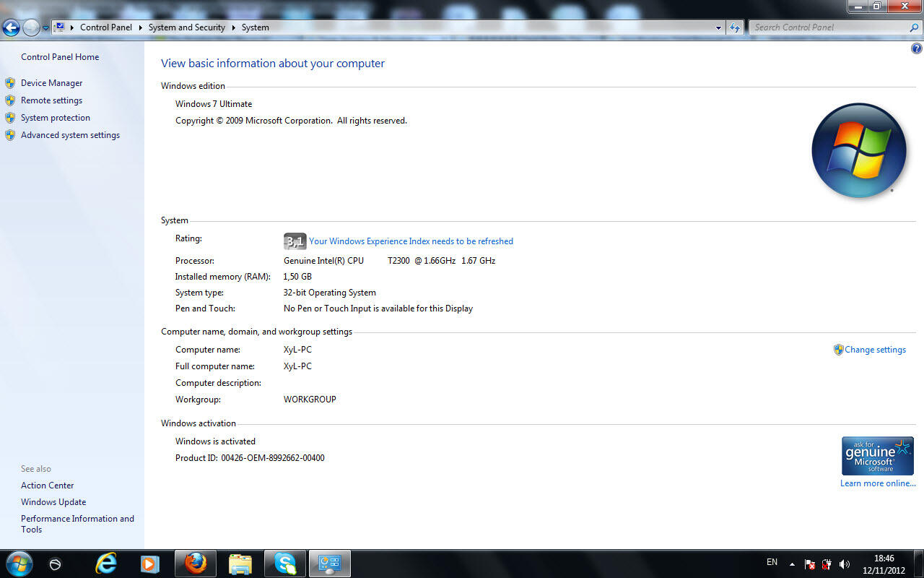The image size is (924, 578).
Task: Select the System breadcrumb
Action: tap(256, 27)
